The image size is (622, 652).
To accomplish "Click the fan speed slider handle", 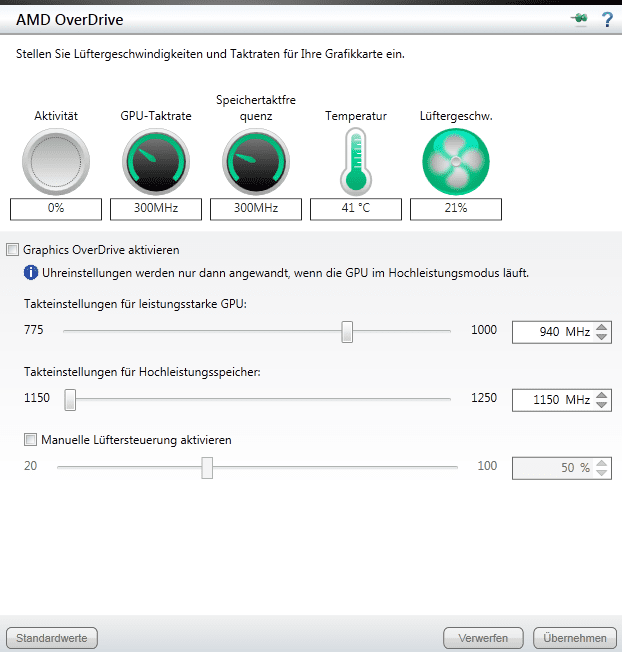I will click(x=207, y=468).
